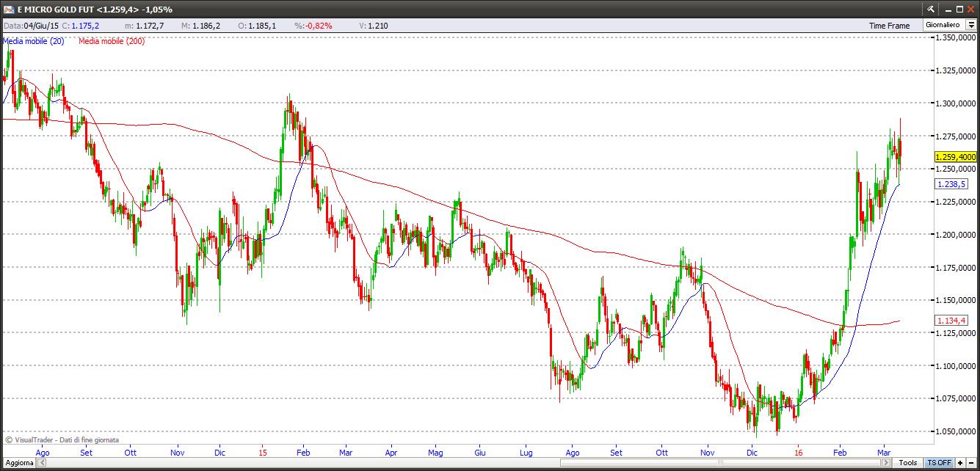The width and height of the screenshot is (980, 471).
Task: Maximize the chart window
Action: click(958, 9)
